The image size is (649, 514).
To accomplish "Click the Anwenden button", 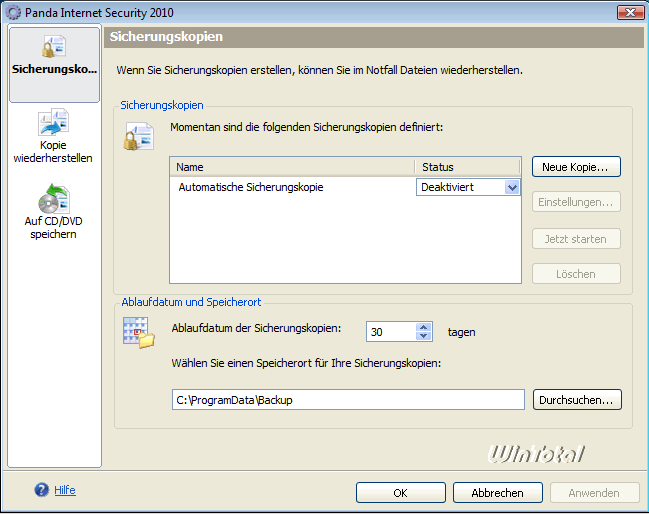I will coord(594,493).
